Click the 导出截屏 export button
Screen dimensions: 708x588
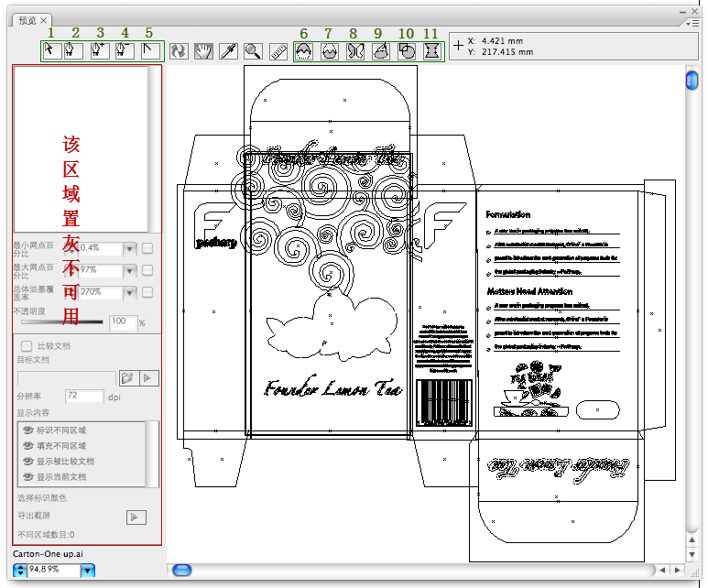click(x=136, y=517)
